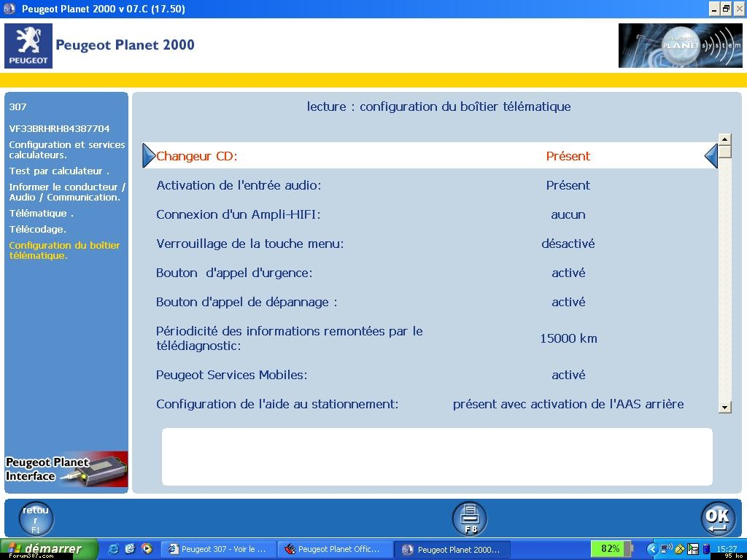Click the Peugeot lion logo

[28, 45]
